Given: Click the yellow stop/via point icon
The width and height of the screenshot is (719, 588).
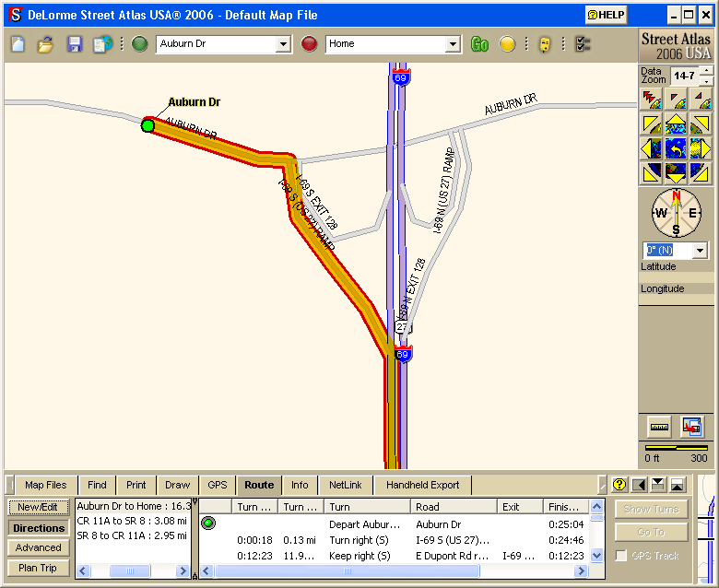Looking at the screenshot, I should pos(507,44).
